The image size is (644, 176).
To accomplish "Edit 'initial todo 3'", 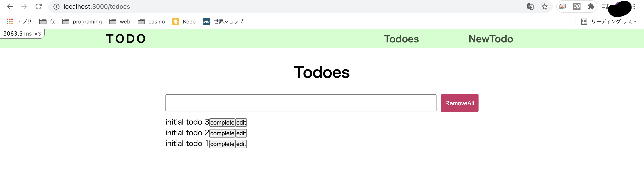I will (x=241, y=122).
